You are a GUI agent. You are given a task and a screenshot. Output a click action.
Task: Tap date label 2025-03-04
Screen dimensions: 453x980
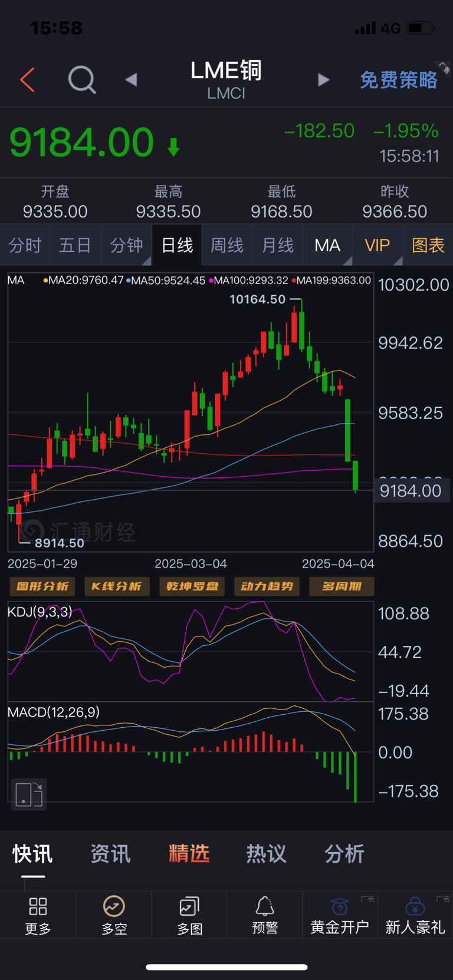(191, 564)
